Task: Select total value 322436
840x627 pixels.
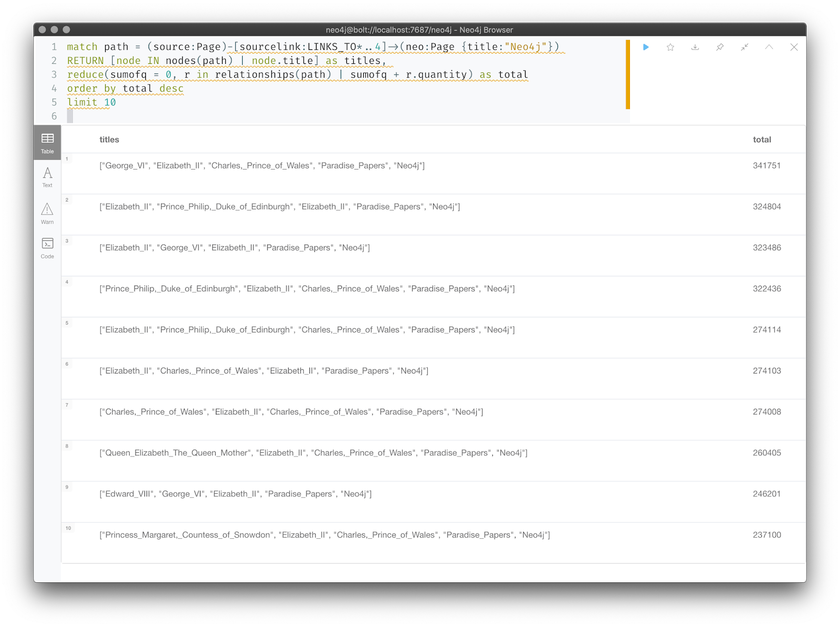Action: (x=766, y=289)
